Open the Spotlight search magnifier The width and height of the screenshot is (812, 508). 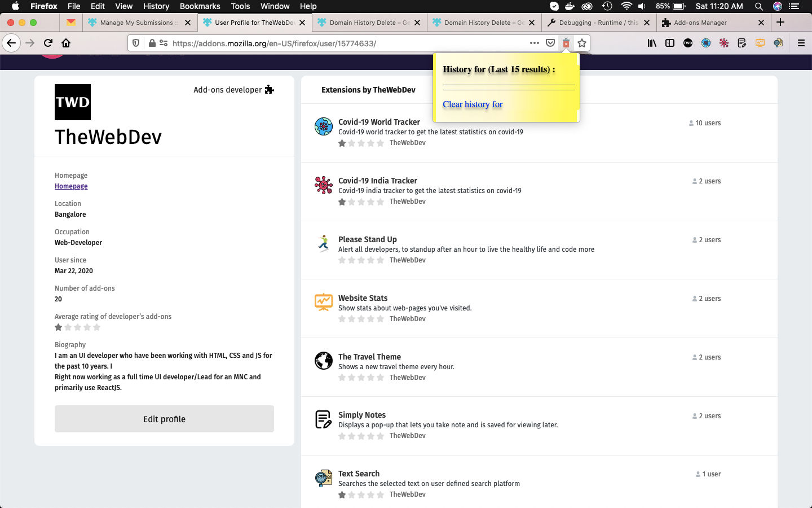point(759,6)
